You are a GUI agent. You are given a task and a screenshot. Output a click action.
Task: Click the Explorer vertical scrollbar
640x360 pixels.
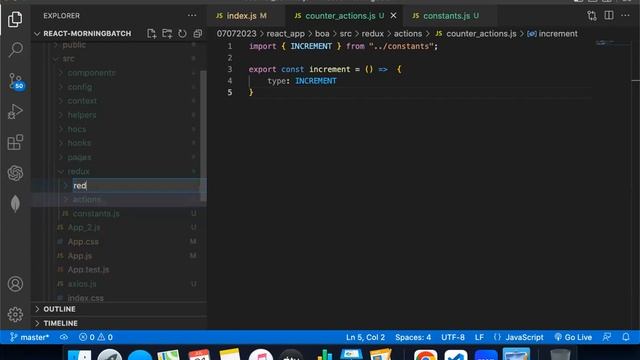click(203, 136)
